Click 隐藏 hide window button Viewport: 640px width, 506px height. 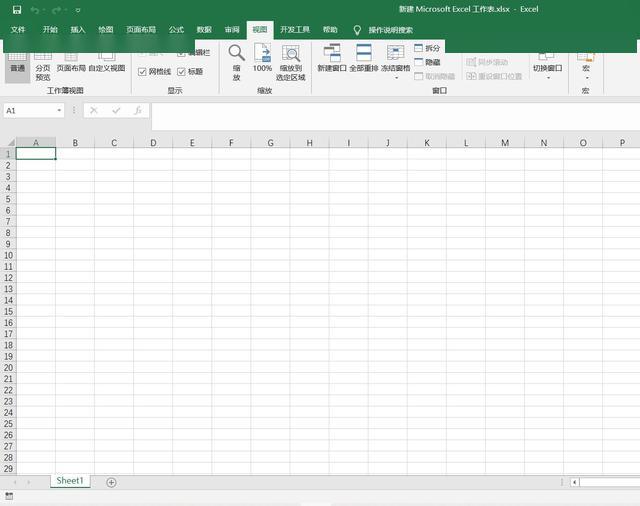point(427,62)
